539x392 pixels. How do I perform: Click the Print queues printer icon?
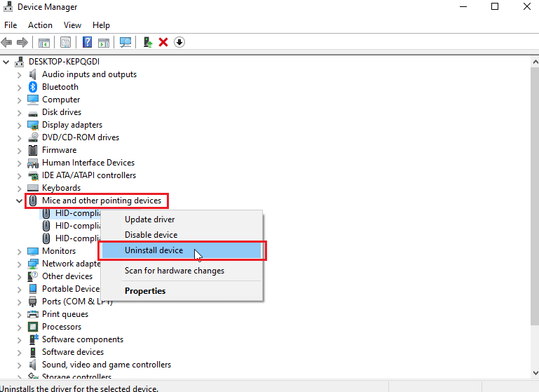click(33, 314)
